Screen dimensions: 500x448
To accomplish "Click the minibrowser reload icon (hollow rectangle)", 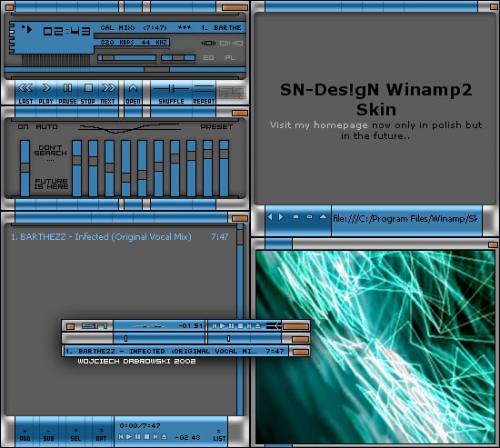I will click(x=309, y=217).
